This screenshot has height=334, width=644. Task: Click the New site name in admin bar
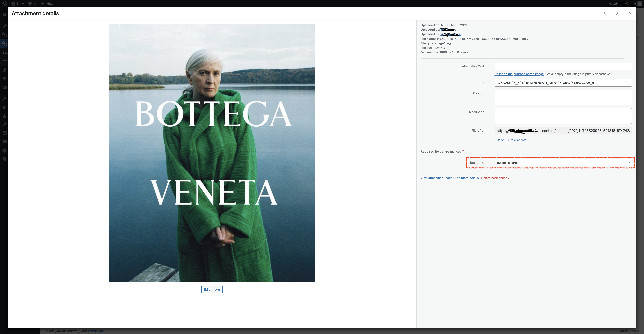pyautogui.click(x=20, y=4)
